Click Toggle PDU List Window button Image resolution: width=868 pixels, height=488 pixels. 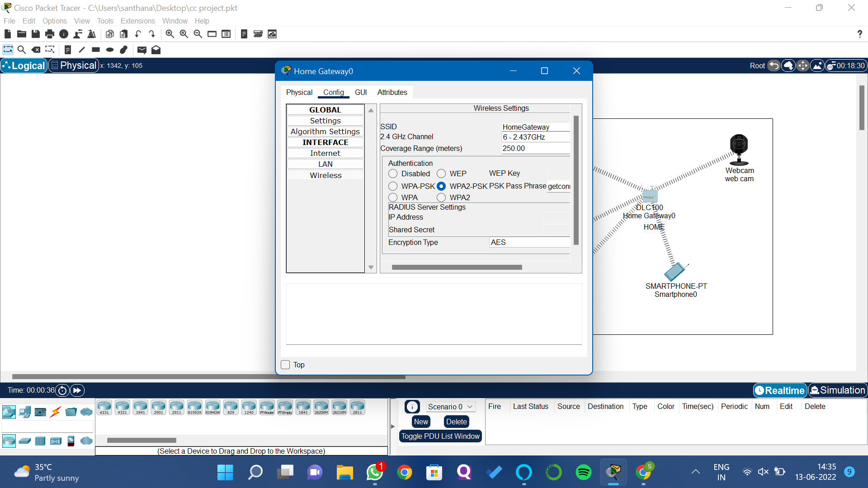(440, 436)
